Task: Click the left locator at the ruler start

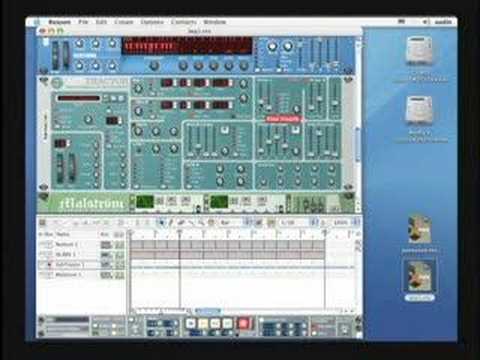Action: [x=131, y=233]
